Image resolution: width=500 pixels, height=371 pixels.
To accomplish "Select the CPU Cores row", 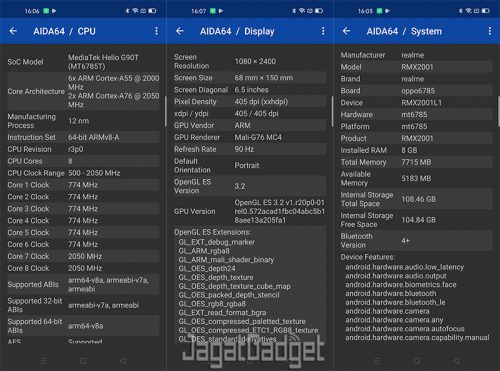I will [x=83, y=161].
